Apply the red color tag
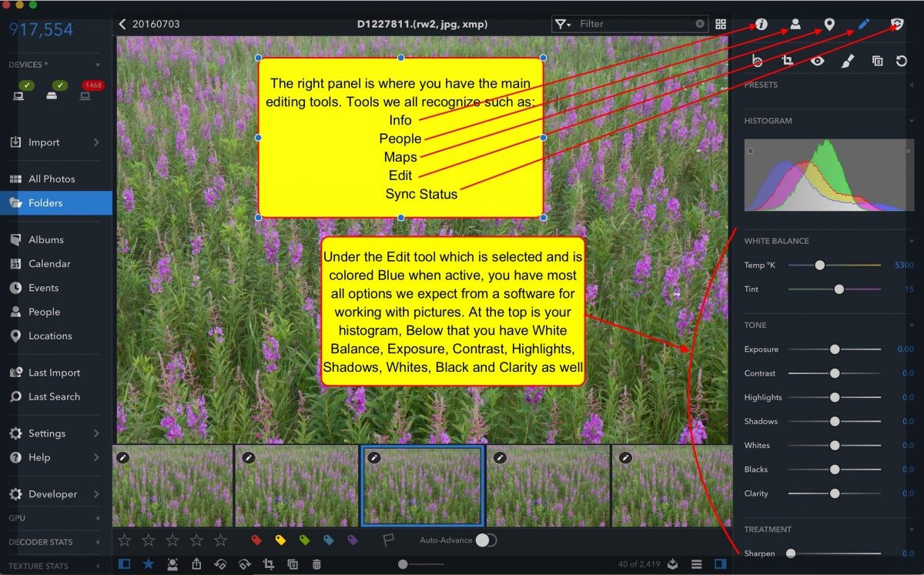This screenshot has width=924, height=575. pos(257,540)
